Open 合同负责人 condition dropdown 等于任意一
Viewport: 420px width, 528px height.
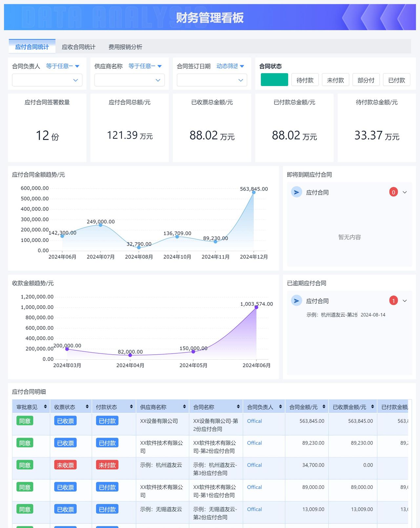pos(63,66)
